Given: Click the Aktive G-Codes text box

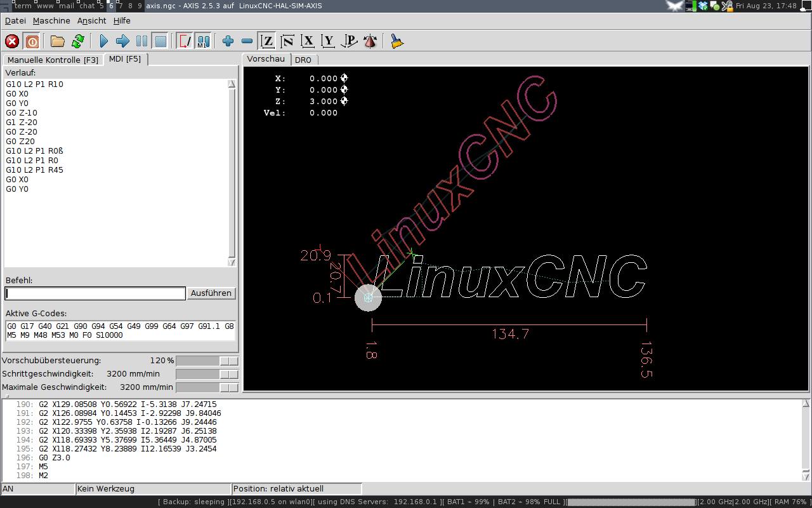Looking at the screenshot, I should (120, 330).
